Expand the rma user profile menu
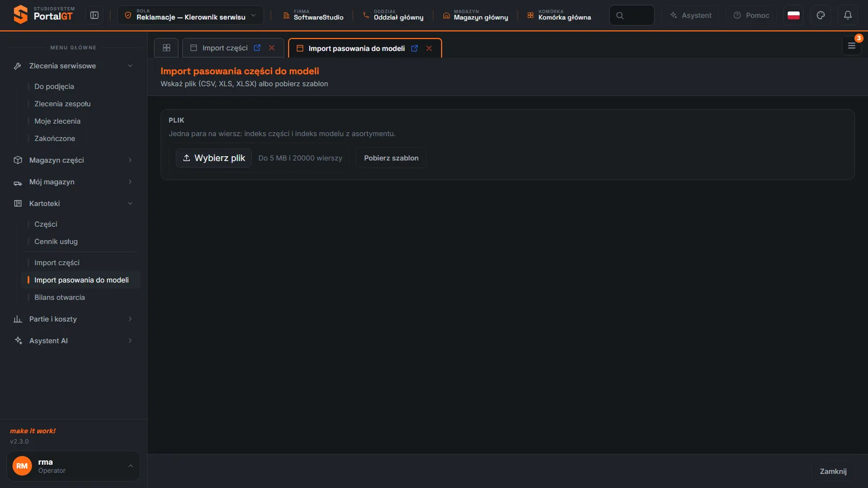The width and height of the screenshot is (868, 488). tap(73, 466)
